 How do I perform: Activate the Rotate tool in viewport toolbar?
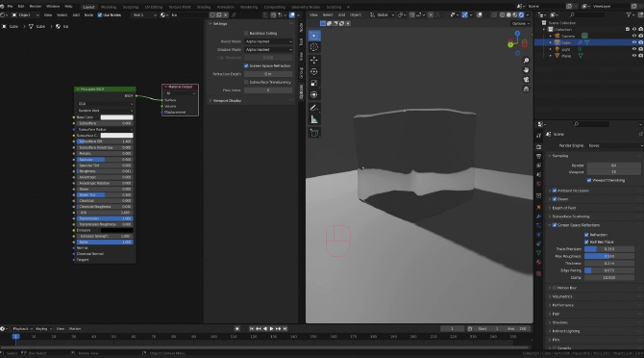point(314,71)
